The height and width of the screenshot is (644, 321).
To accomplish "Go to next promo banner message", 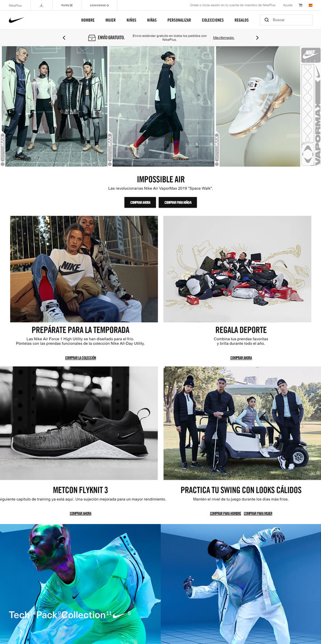I will [257, 38].
